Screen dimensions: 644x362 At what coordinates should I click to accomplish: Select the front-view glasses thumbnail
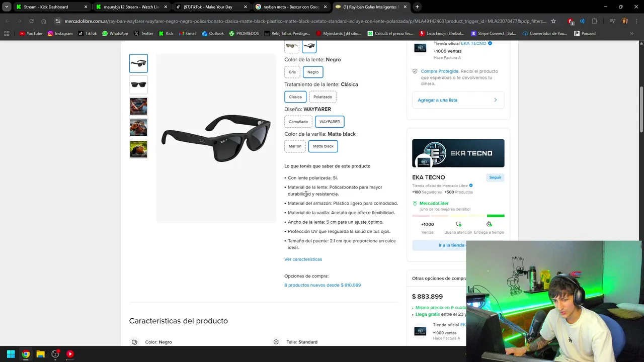coord(138,85)
